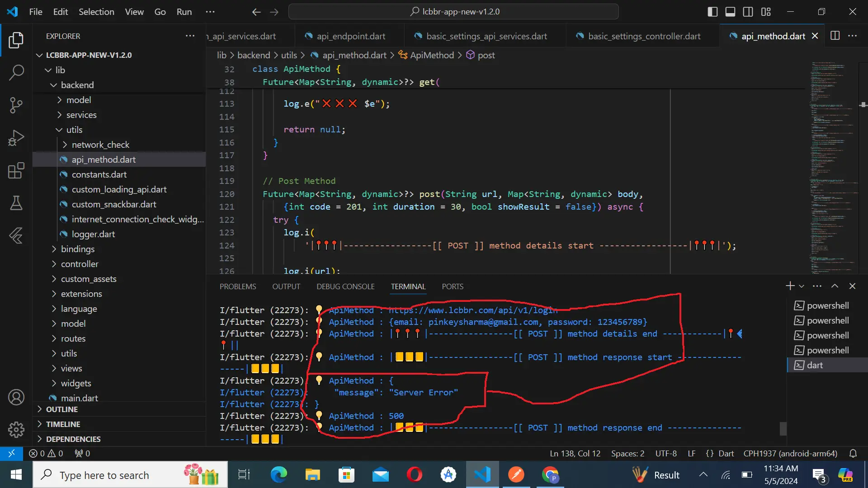
Task: Open the Selection menu
Action: tap(96, 12)
